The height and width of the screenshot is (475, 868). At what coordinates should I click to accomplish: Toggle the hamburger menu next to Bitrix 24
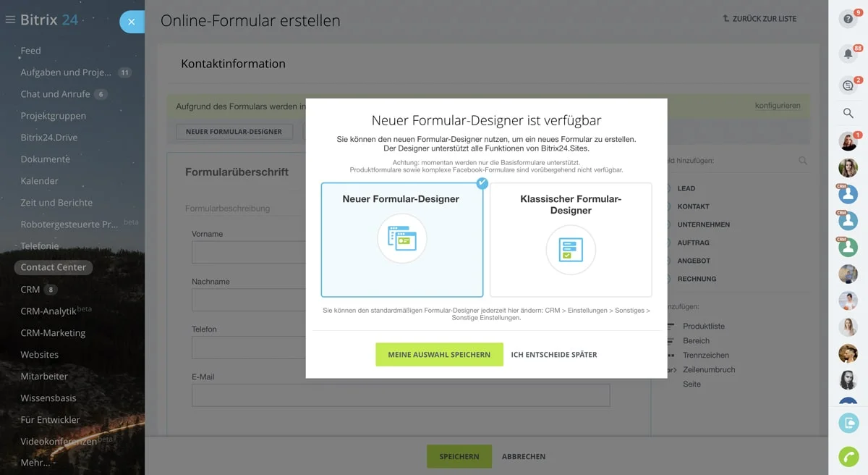10,20
